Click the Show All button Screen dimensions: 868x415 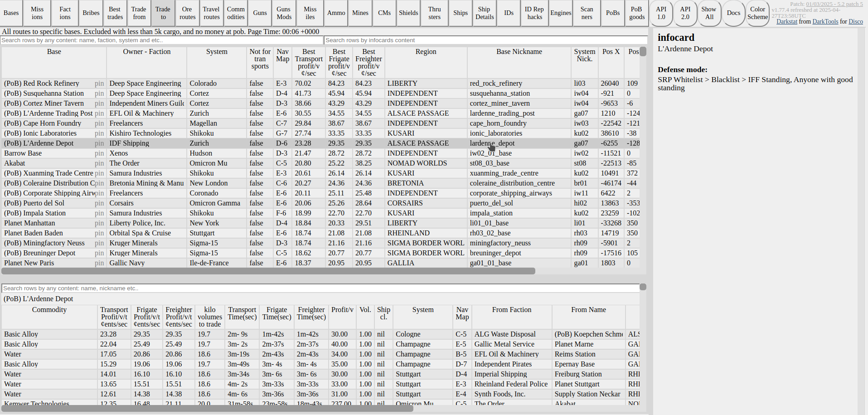[x=709, y=13]
